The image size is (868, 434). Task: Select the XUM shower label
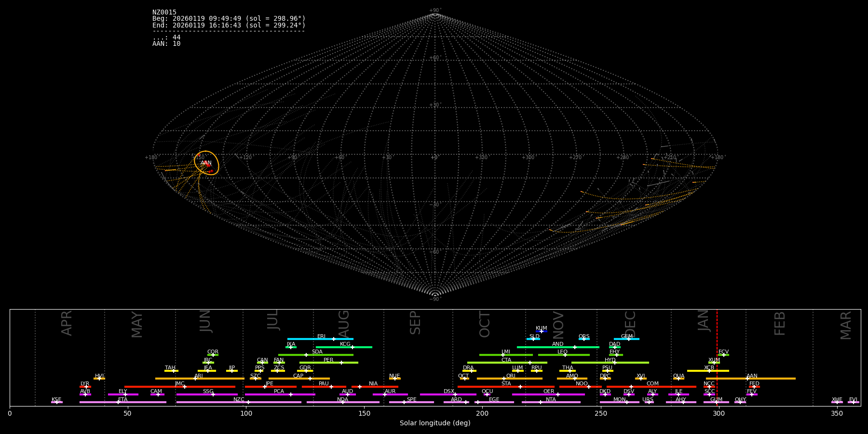714,360
